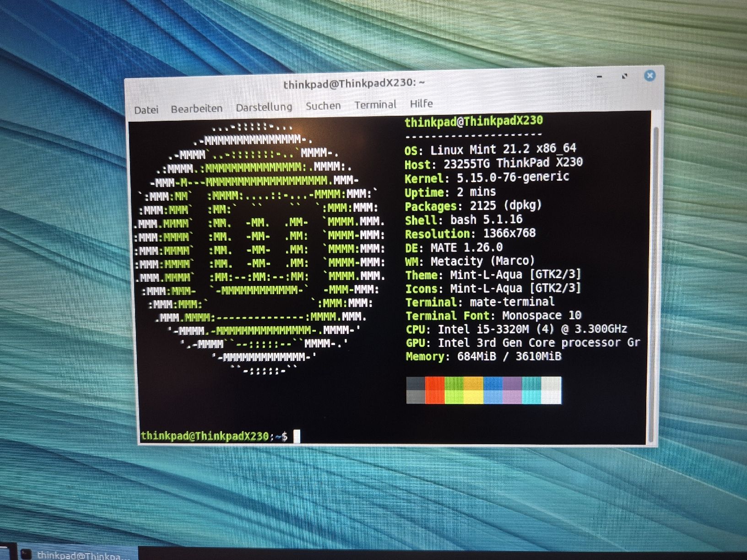Open the Terminal menu

(375, 105)
